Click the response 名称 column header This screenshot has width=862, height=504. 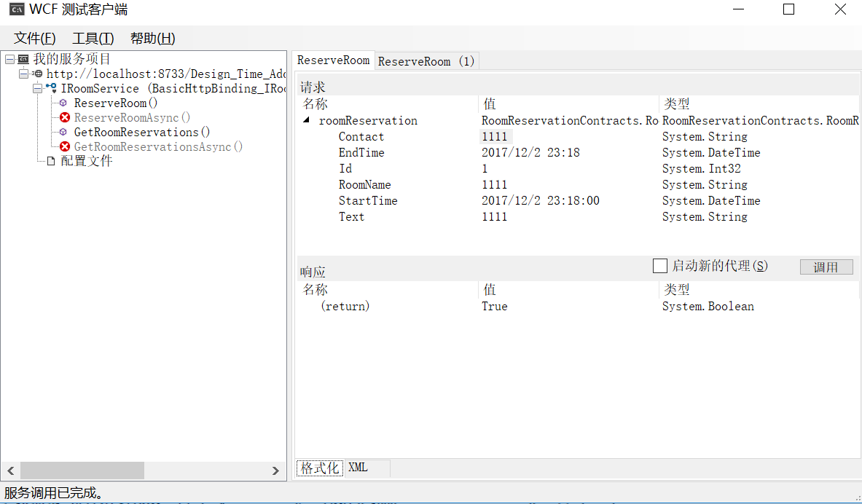point(388,290)
